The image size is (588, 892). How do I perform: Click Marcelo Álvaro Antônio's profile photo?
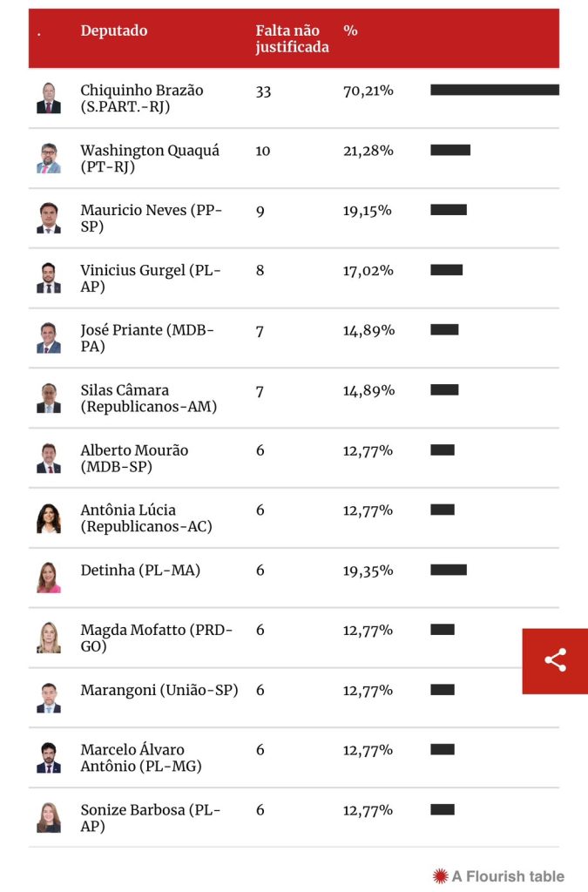[x=49, y=758]
